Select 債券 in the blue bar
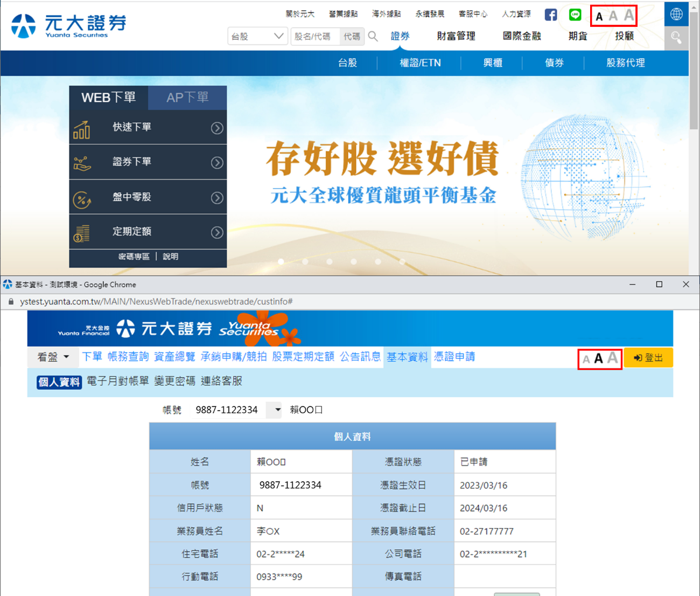 coord(554,63)
